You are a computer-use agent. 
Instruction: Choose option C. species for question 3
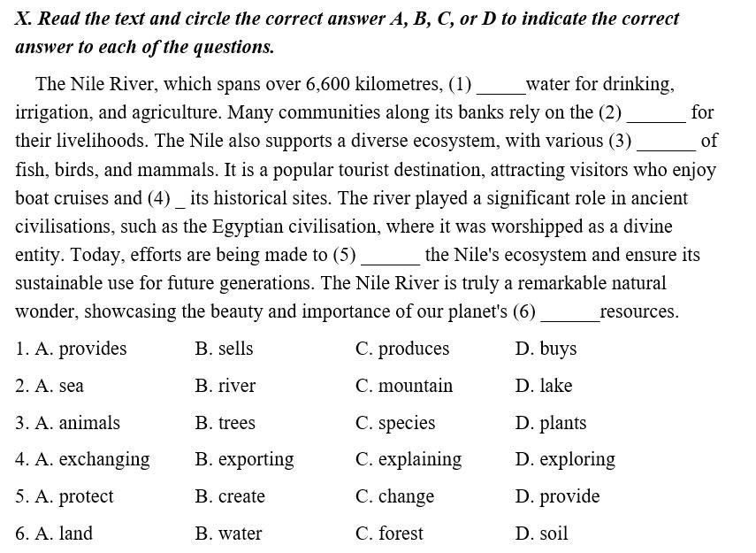tap(395, 423)
